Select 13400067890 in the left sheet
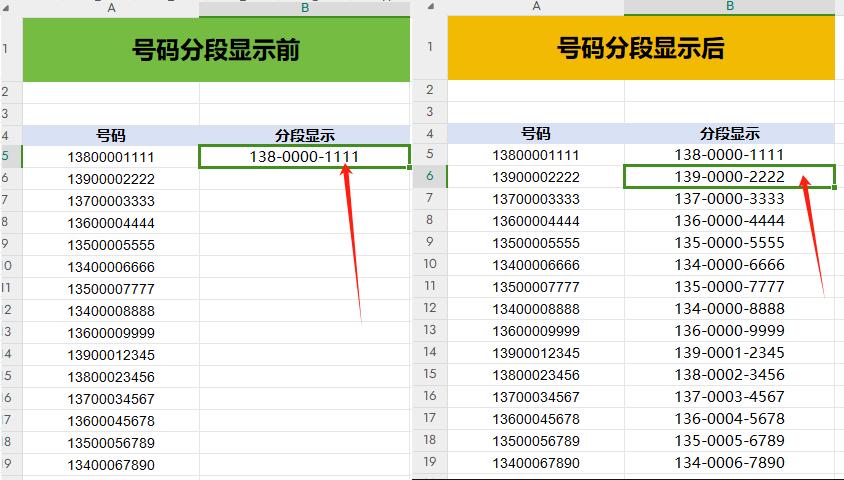The image size is (844, 480). tap(111, 465)
